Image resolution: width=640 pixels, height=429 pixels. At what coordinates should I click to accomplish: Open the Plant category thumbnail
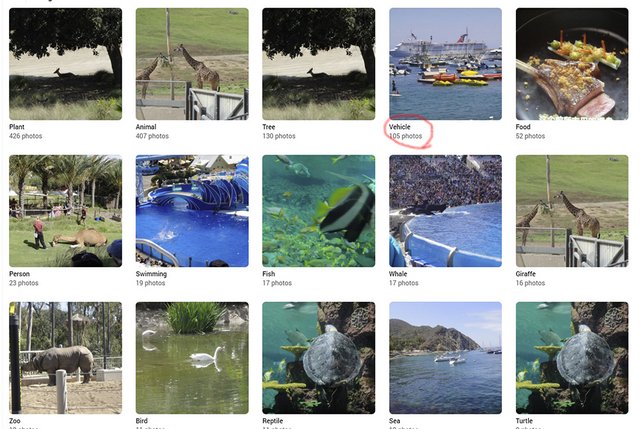[x=65, y=64]
